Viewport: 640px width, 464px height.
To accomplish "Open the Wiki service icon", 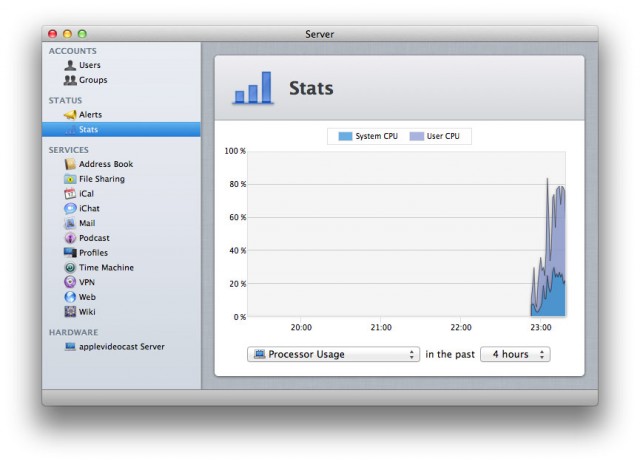I will pos(70,312).
